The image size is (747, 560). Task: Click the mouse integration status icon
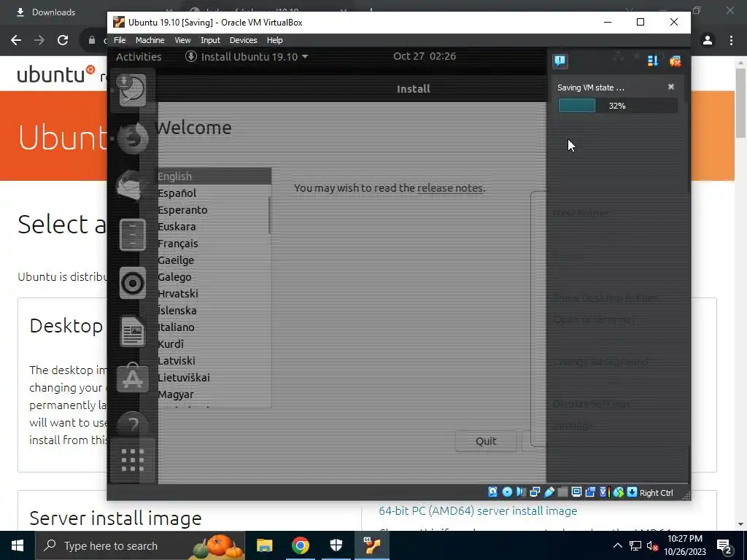[x=619, y=492]
